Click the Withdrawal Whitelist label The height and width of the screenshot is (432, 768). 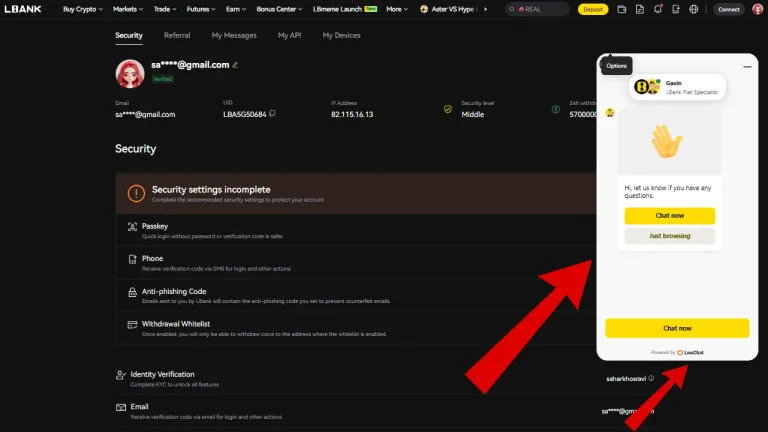[x=176, y=324]
